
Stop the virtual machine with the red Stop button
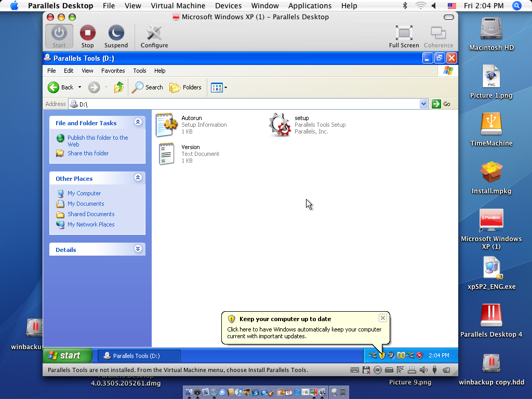pyautogui.click(x=87, y=36)
